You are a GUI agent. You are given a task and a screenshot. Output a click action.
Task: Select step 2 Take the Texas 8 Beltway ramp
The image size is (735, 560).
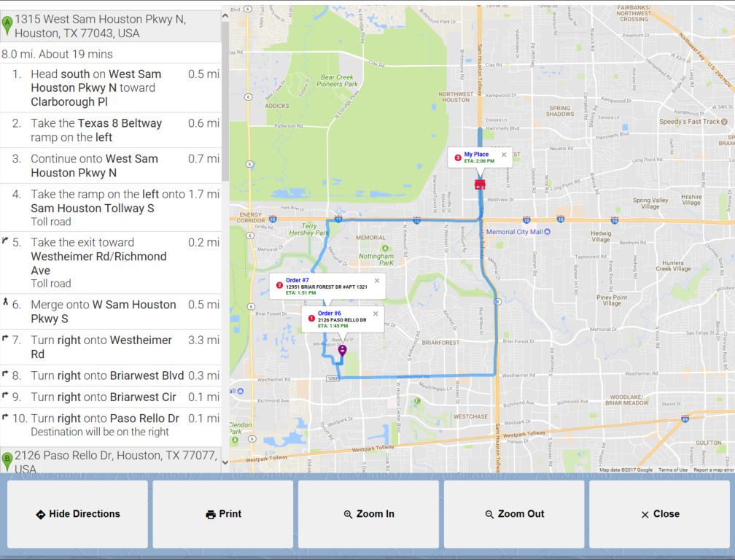111,131
